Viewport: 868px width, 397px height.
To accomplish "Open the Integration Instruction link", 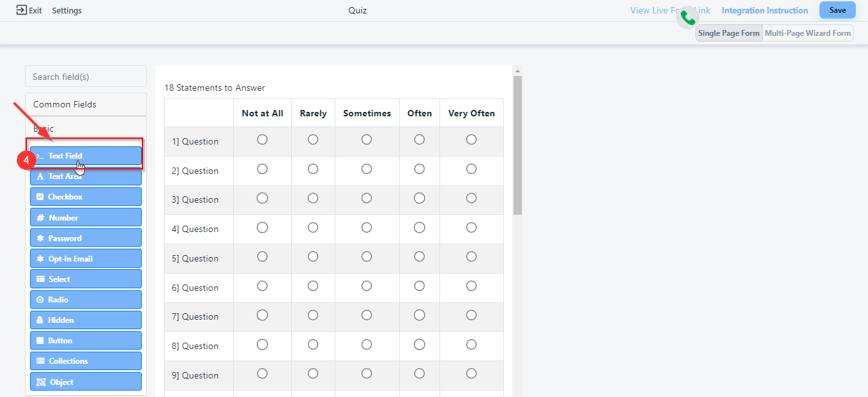I will pos(765,10).
